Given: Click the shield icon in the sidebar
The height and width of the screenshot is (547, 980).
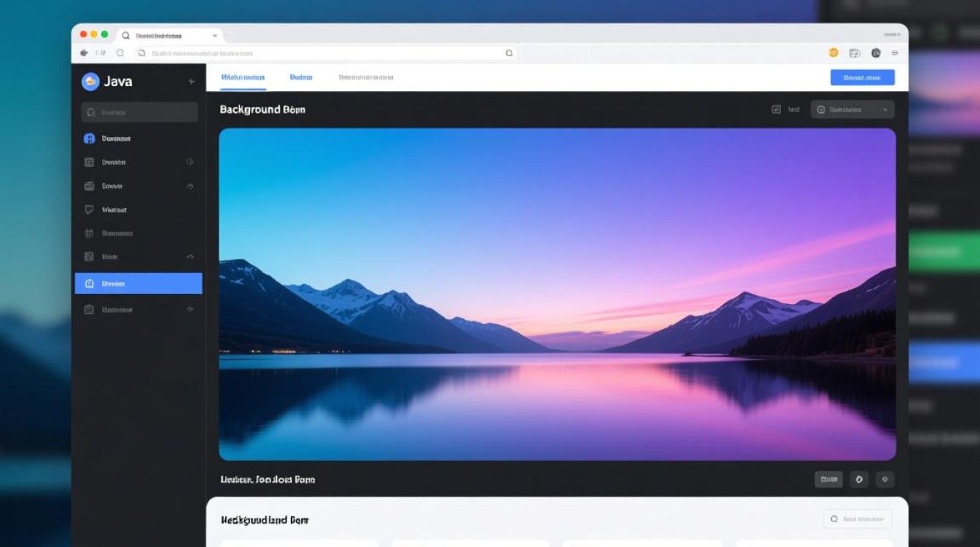Looking at the screenshot, I should [90, 210].
